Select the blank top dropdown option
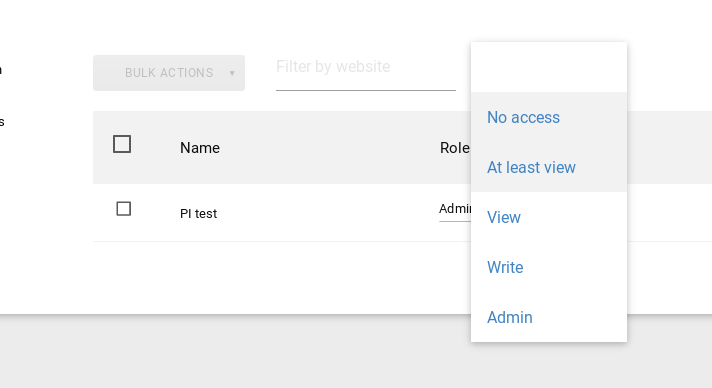Viewport: 712px width, 388px height. tap(549, 67)
